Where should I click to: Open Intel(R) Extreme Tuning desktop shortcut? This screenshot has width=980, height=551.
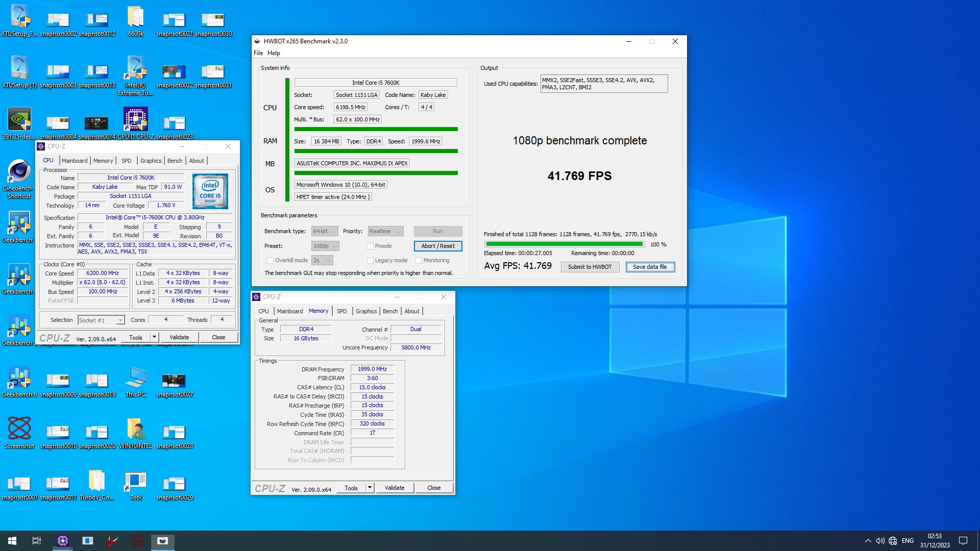(x=136, y=75)
